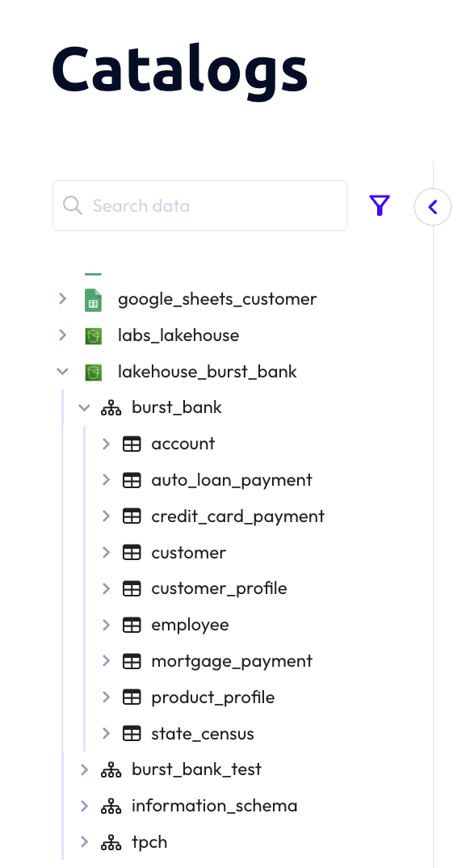
Task: Open the data filter options
Action: (x=379, y=205)
